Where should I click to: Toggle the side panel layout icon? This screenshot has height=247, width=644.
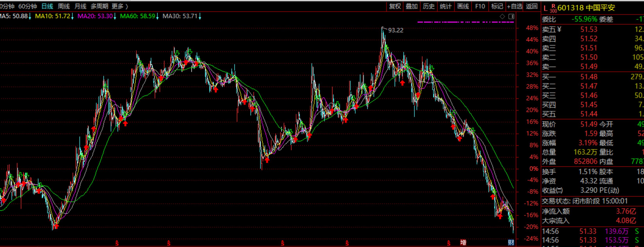[511, 16]
